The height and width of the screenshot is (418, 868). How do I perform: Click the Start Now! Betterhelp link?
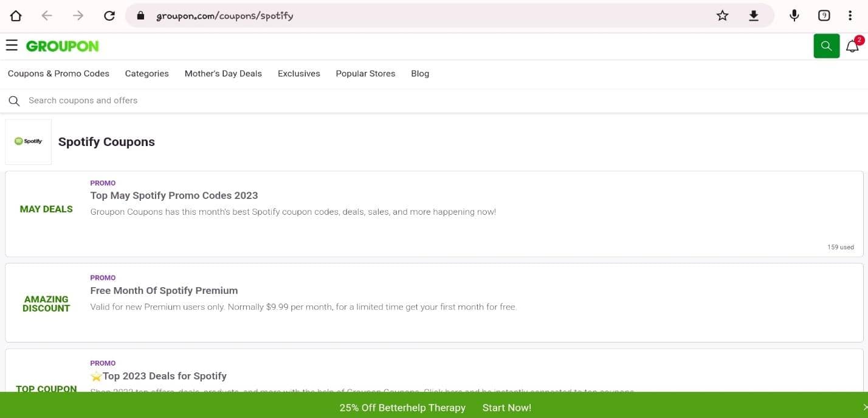[x=506, y=408]
